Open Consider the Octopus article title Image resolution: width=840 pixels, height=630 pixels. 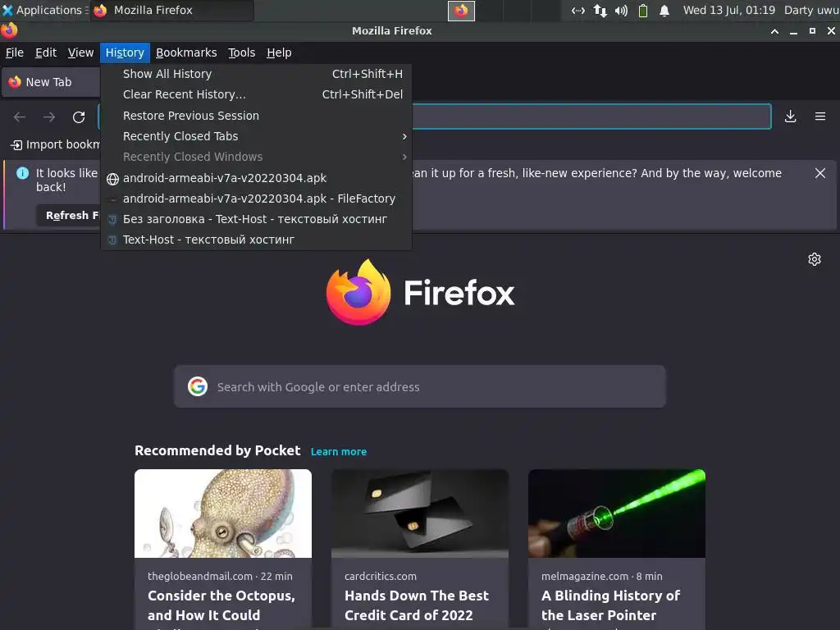point(221,605)
